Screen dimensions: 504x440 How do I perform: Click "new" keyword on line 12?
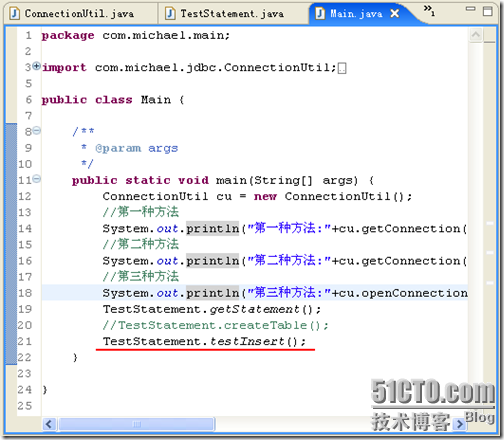click(265, 197)
